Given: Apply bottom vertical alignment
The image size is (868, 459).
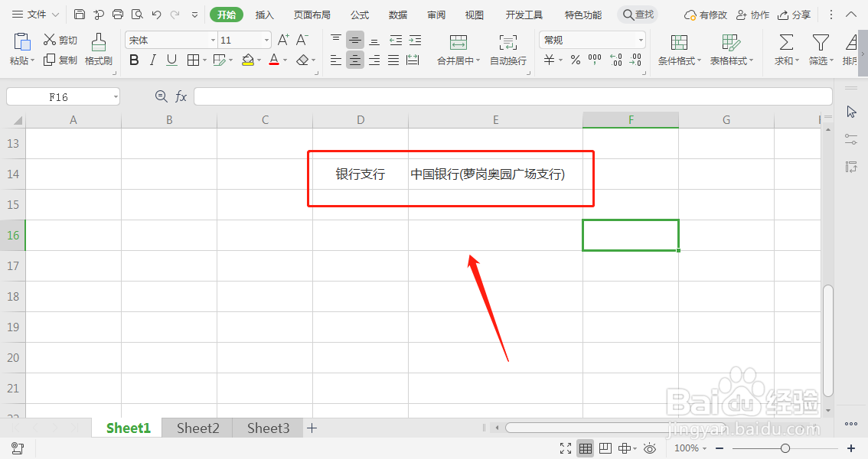Looking at the screenshot, I should point(374,40).
